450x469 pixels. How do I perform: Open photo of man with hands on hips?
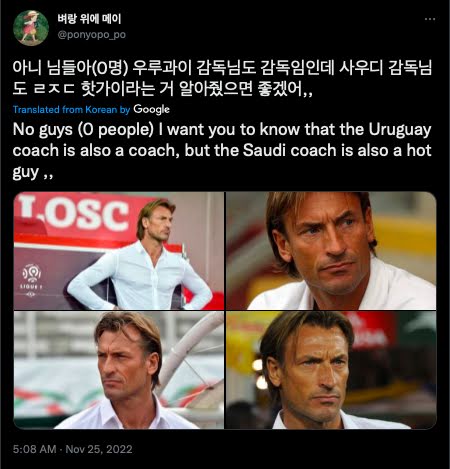[x=119, y=251]
